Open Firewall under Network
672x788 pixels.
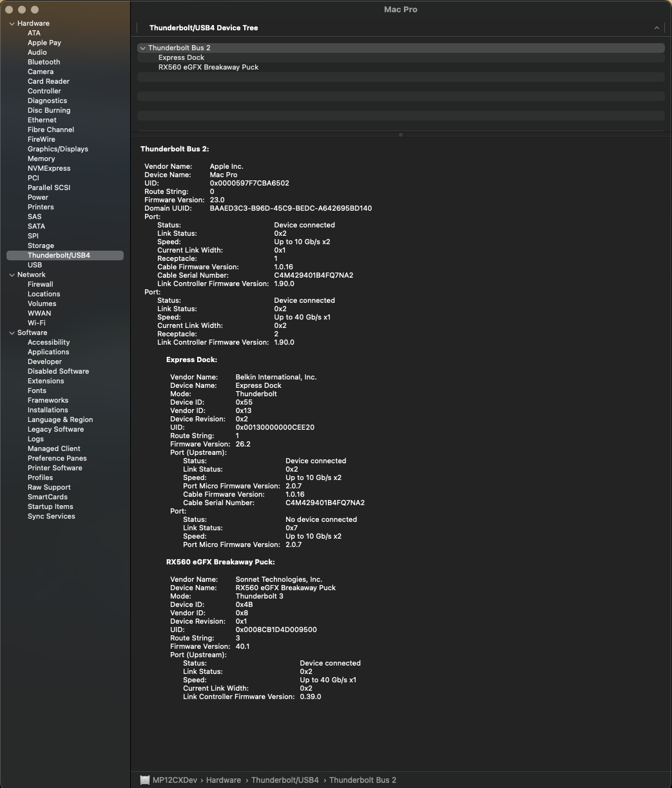(41, 284)
